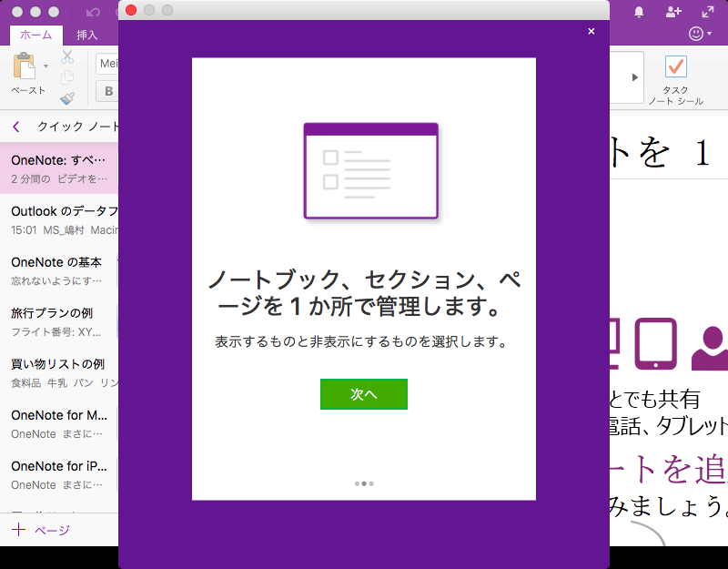
Task: Open the 'OneNote の基本' page
Action: pyautogui.click(x=59, y=270)
